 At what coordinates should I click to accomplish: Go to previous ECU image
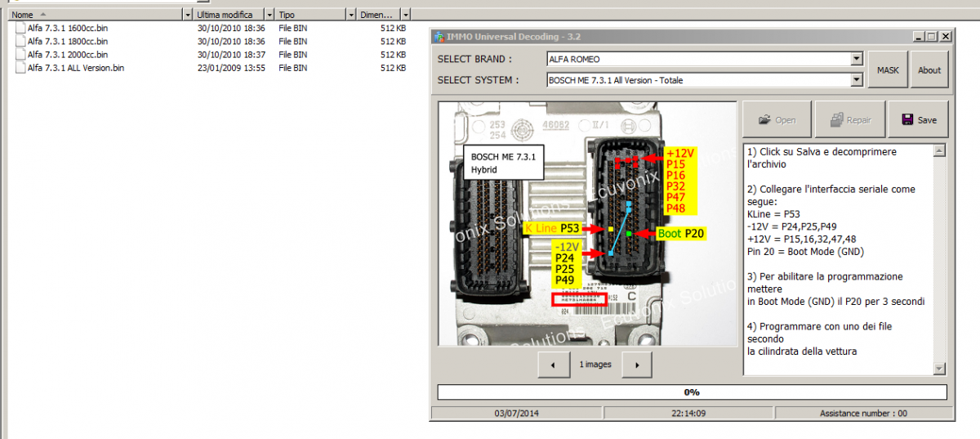pos(555,364)
